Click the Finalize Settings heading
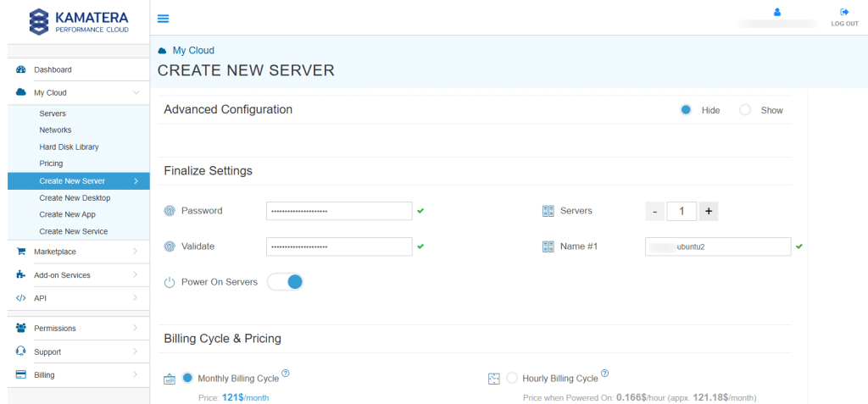868x404 pixels. 209,170
